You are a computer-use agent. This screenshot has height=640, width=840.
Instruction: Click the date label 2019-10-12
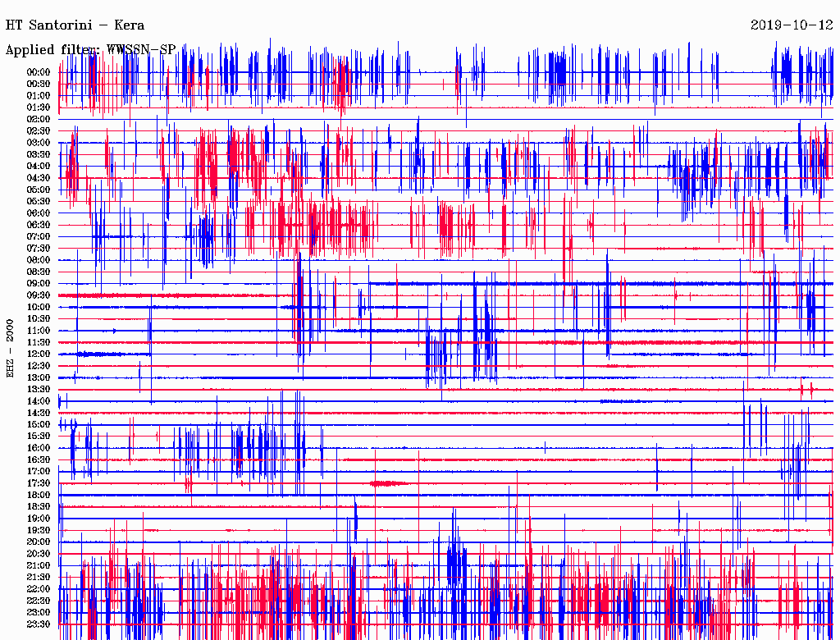(792, 25)
